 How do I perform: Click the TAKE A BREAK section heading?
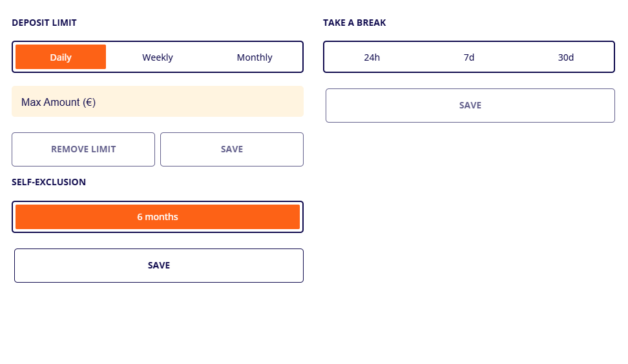pos(355,23)
